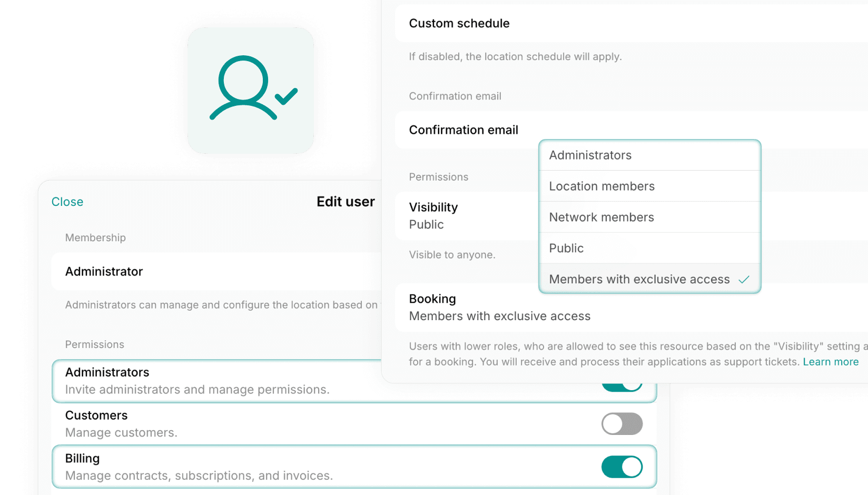Click the checkmark beside Members with exclusive access
This screenshot has height=495, width=868.
tap(744, 280)
